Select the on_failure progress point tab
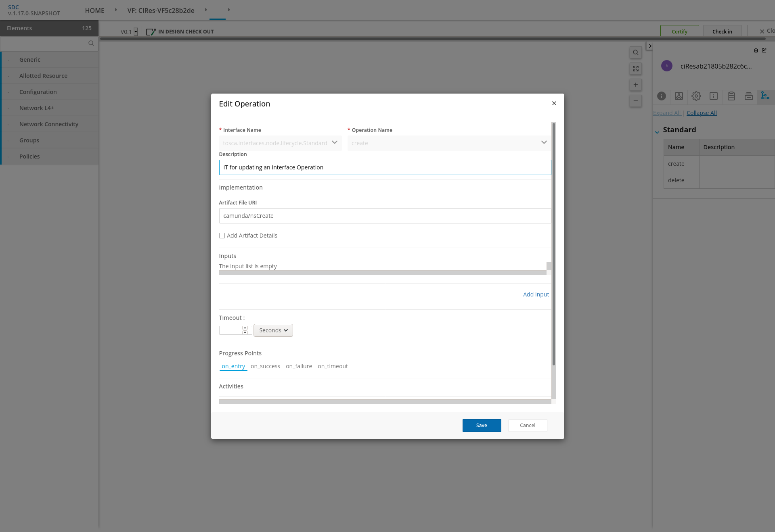 click(x=299, y=366)
